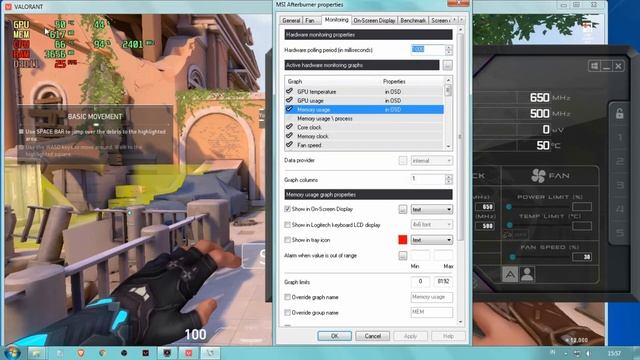The width and height of the screenshot is (640, 360).
Task: Toggle the Fan speed graph checkmark
Action: coord(289,145)
